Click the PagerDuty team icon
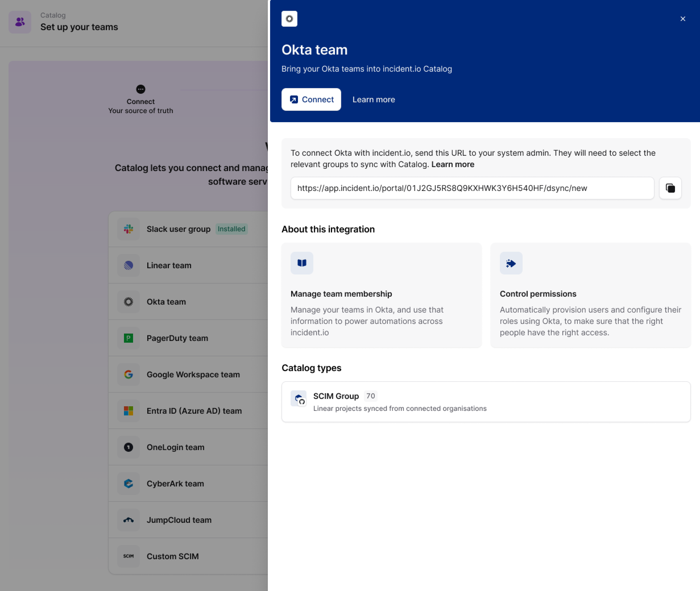The width and height of the screenshot is (700, 591). [x=129, y=338]
